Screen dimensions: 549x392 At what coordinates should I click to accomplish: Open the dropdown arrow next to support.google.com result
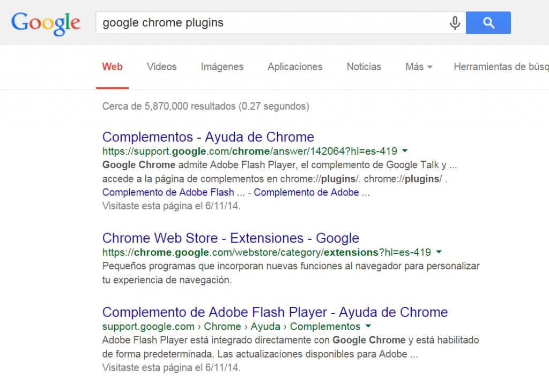tap(405, 150)
